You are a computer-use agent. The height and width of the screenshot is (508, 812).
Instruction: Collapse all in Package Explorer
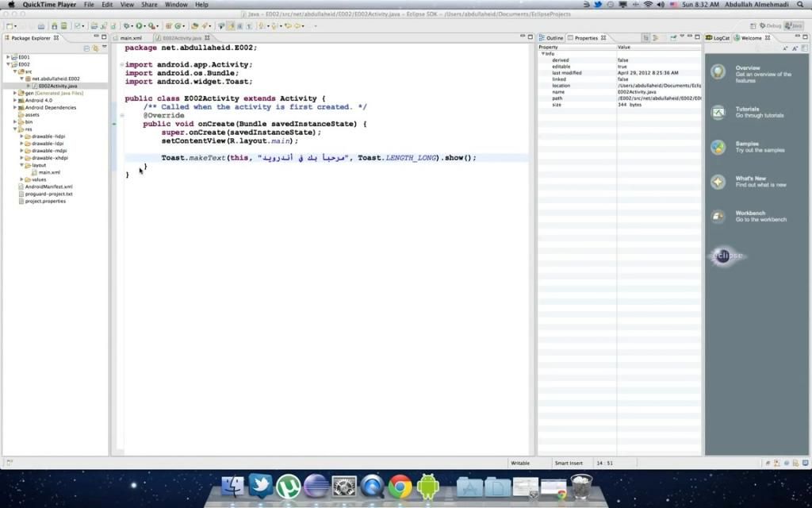coord(86,48)
